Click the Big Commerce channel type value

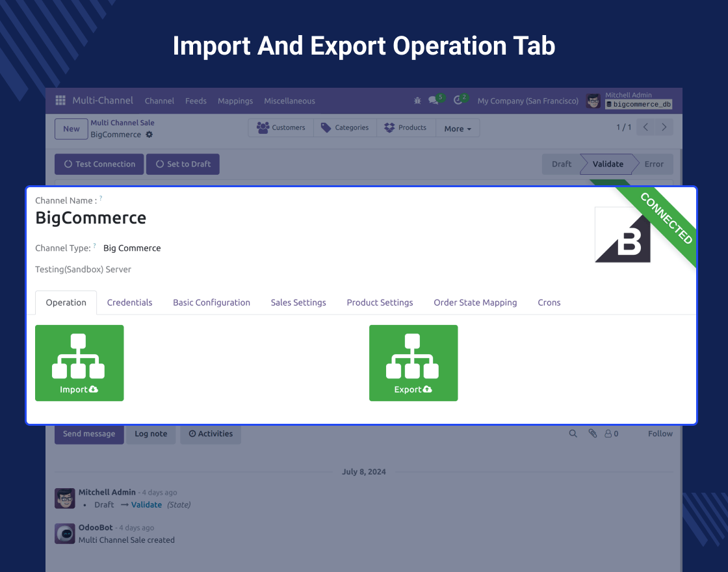(x=132, y=248)
